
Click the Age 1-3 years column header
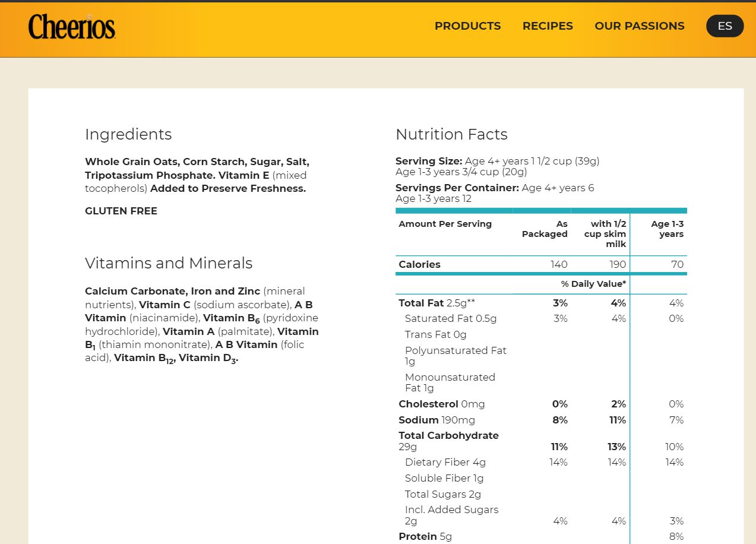pos(668,229)
